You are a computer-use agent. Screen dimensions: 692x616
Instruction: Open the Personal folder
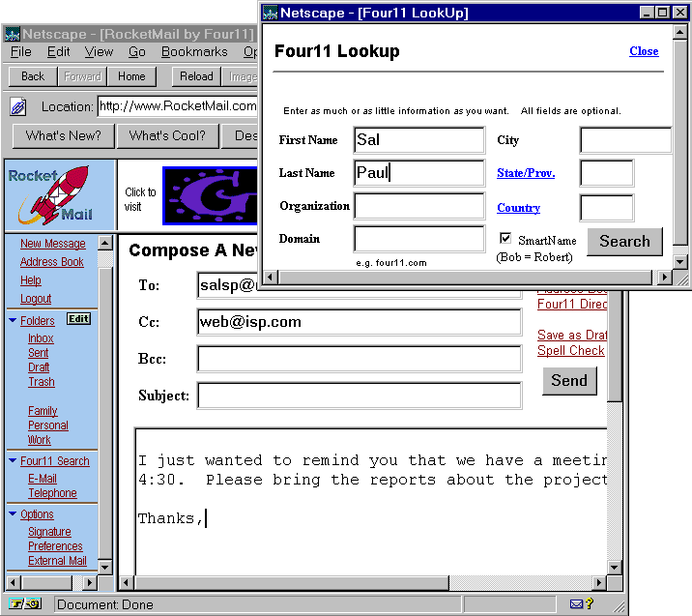tap(48, 425)
